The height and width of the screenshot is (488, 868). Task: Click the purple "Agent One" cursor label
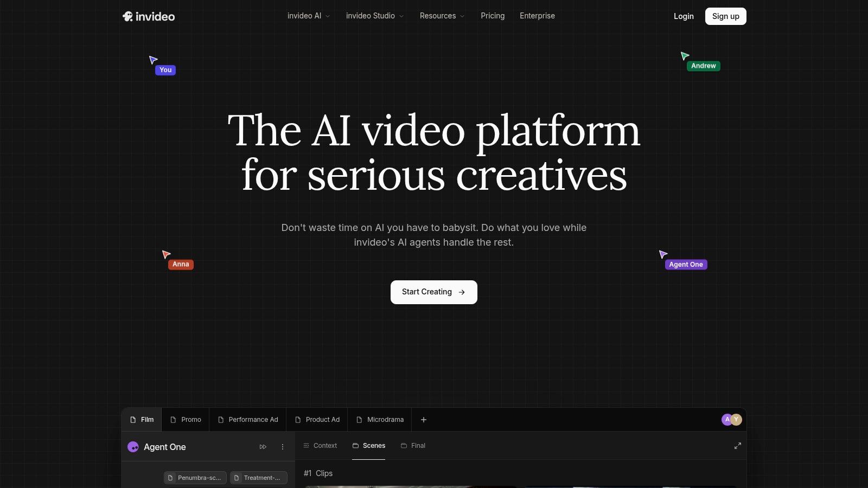pyautogui.click(x=686, y=265)
